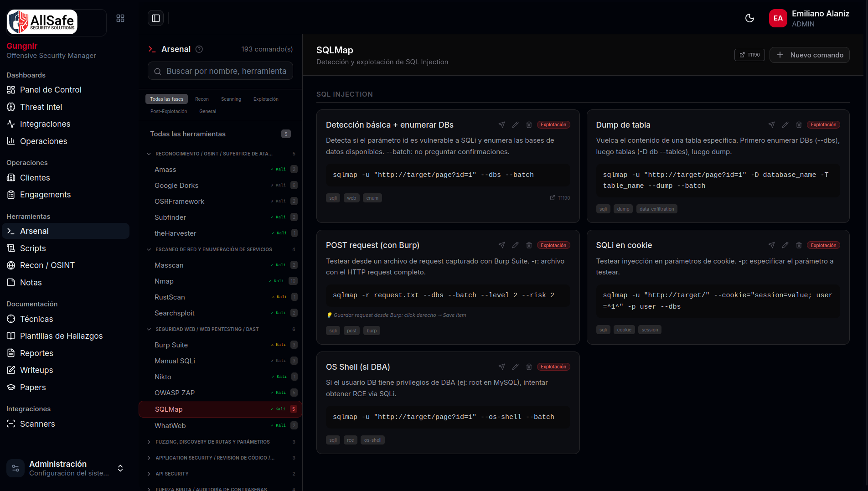Open T1190 link in Detección básica card

click(560, 198)
